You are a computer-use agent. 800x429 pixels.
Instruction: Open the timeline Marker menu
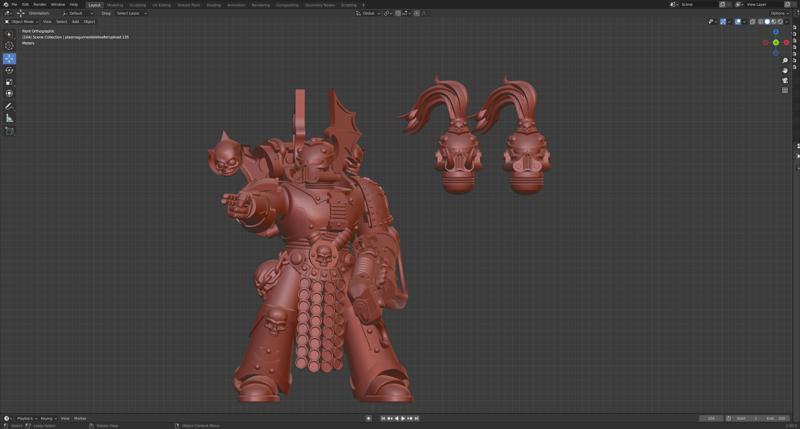[x=80, y=418]
